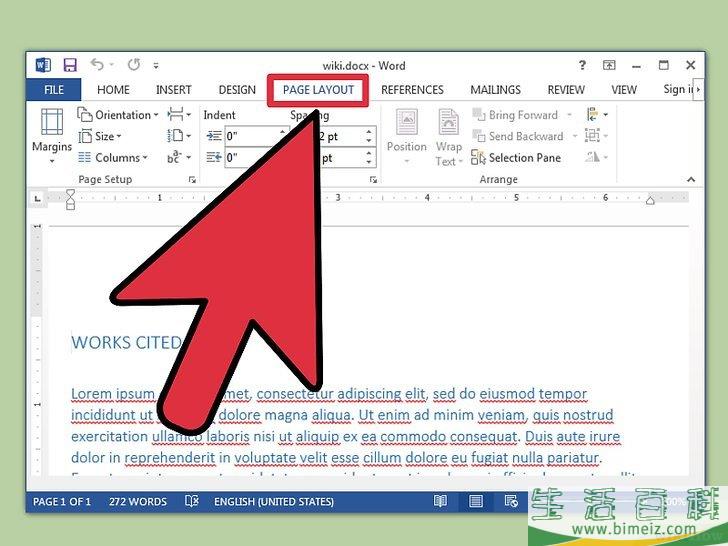The height and width of the screenshot is (546, 728).
Task: Launch the Paragraph settings dialog
Action: 373,180
